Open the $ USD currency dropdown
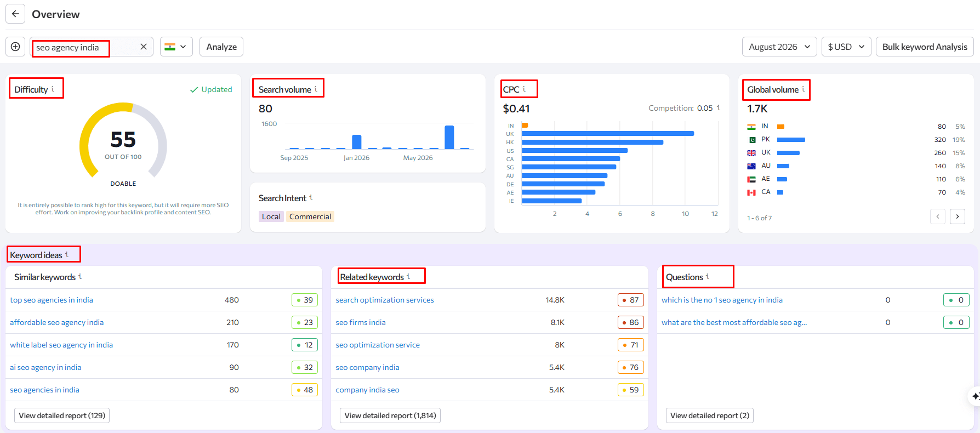Image resolution: width=980 pixels, height=433 pixels. click(x=846, y=47)
